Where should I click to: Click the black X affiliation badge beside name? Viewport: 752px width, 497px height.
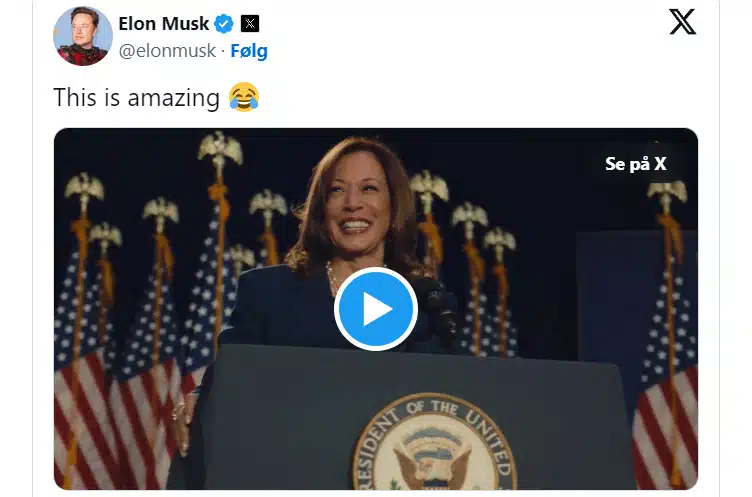click(250, 23)
